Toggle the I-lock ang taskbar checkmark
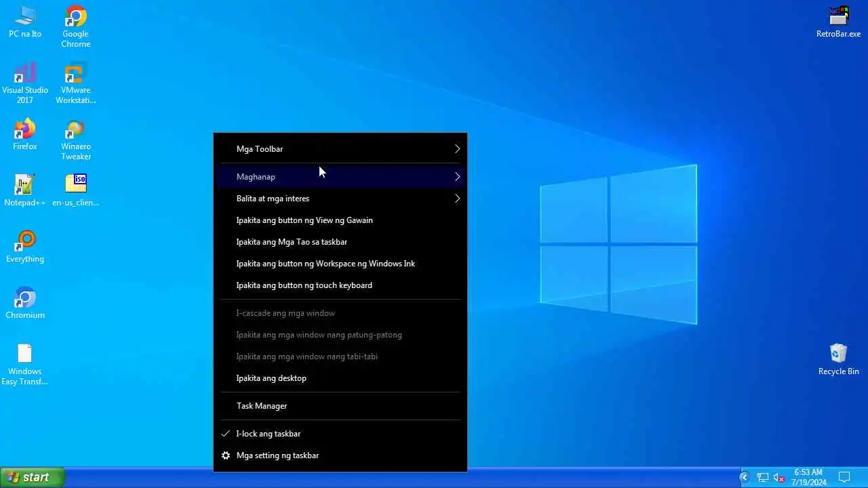This screenshot has width=868, height=488. point(226,434)
